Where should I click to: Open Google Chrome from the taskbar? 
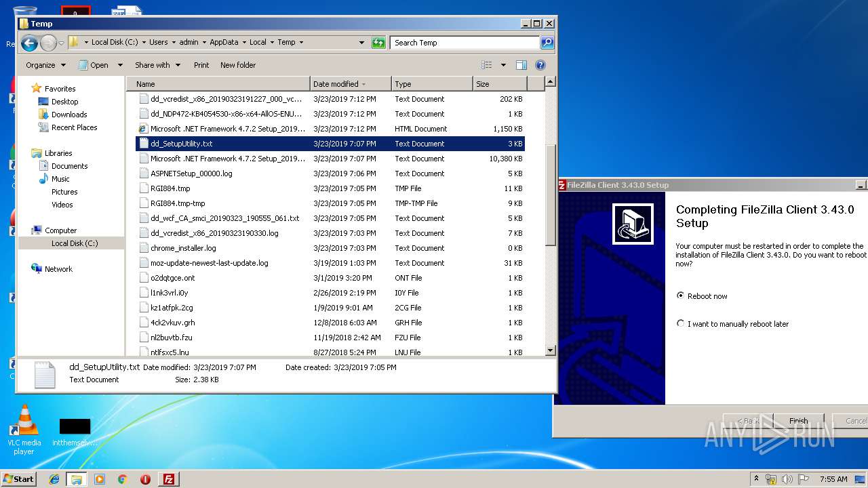(x=122, y=479)
